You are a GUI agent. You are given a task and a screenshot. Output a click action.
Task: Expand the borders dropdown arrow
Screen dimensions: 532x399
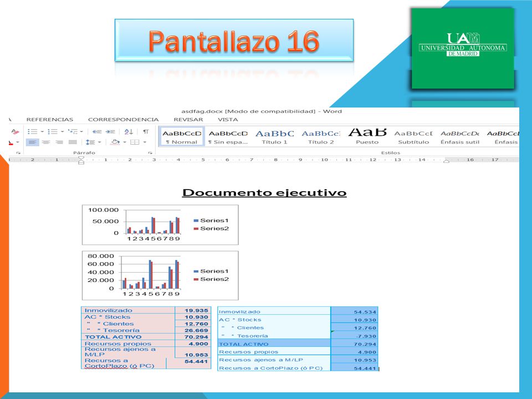coord(145,142)
